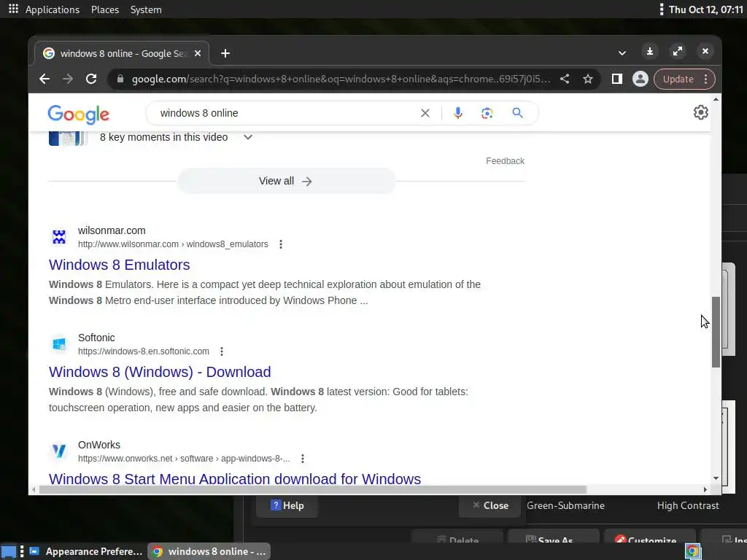
Task: Bookmark this tab with the star
Action: point(588,79)
